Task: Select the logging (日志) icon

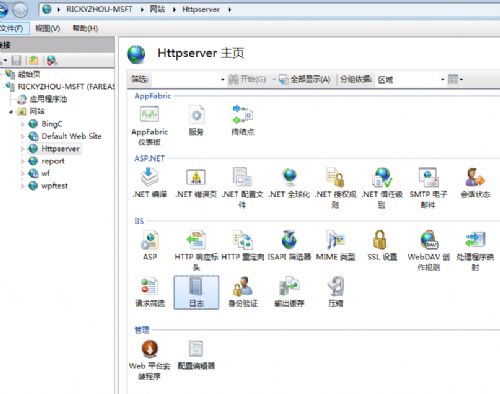Action: pos(196,292)
